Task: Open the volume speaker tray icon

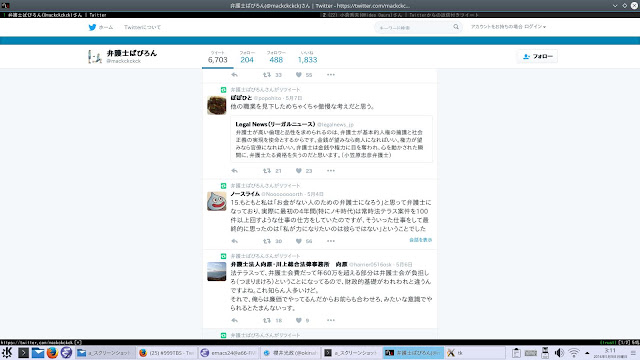Action: (x=559, y=353)
